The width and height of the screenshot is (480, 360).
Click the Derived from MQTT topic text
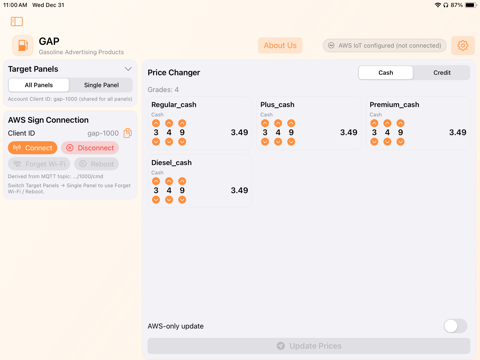[x=56, y=176]
